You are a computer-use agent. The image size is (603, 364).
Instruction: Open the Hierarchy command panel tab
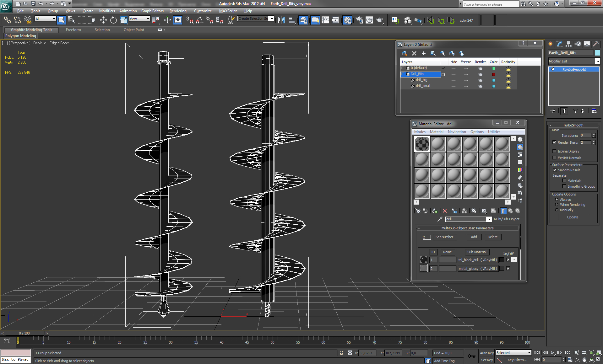click(569, 44)
